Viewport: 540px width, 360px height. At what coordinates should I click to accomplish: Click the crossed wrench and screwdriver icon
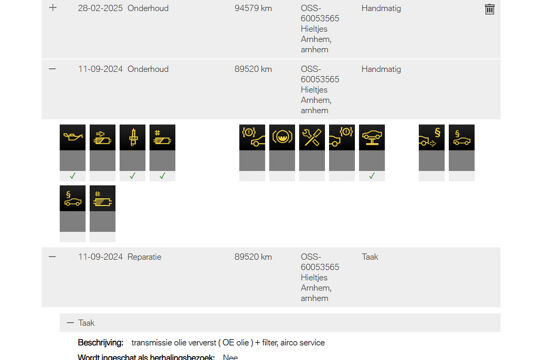312,137
